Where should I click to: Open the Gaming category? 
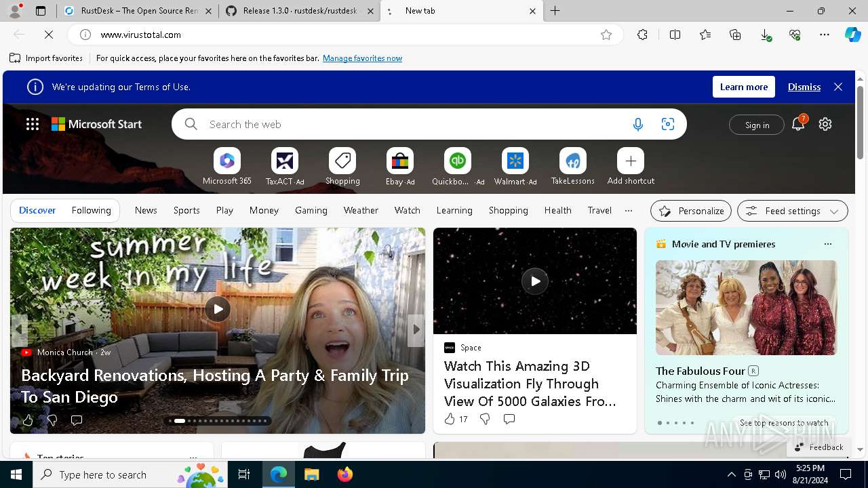click(x=311, y=211)
